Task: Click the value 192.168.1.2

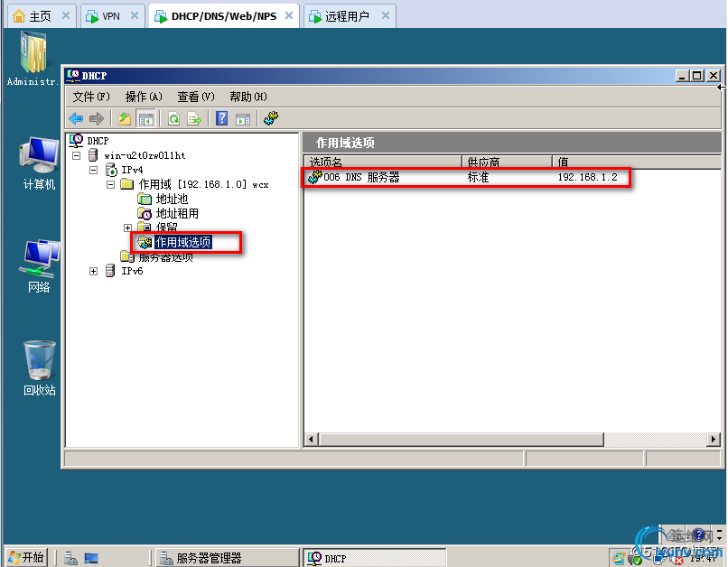Action: 588,177
